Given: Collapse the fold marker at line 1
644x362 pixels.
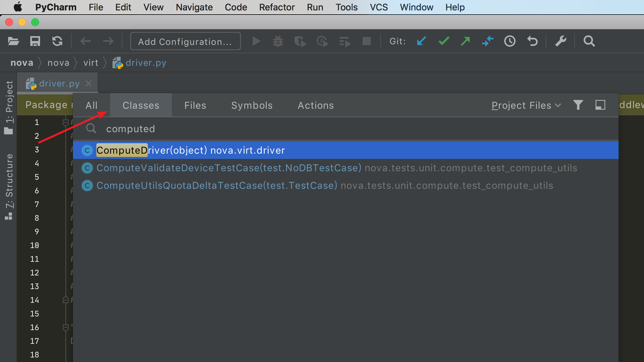Looking at the screenshot, I should coord(65,122).
